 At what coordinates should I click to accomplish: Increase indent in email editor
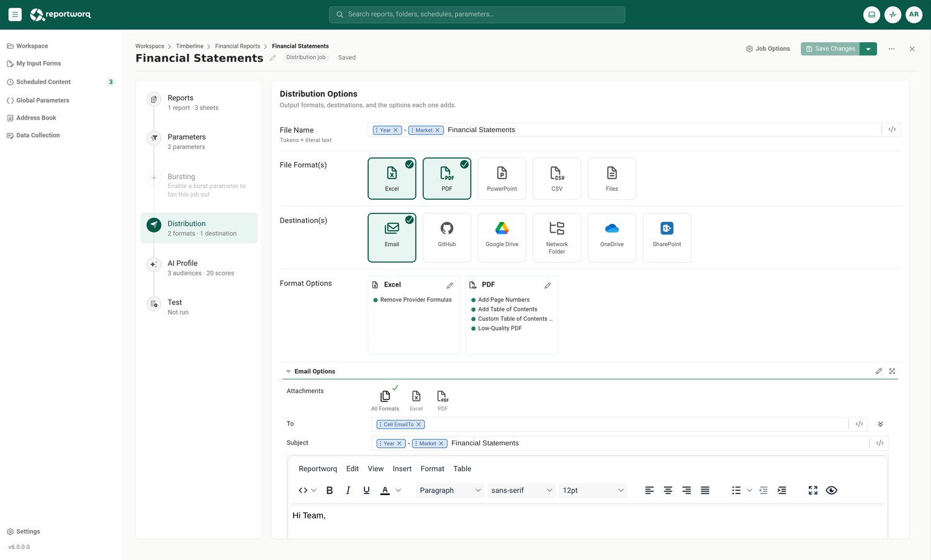click(x=782, y=491)
